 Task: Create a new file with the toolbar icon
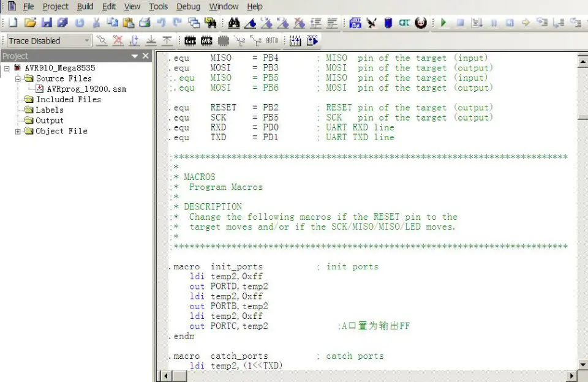pos(13,23)
